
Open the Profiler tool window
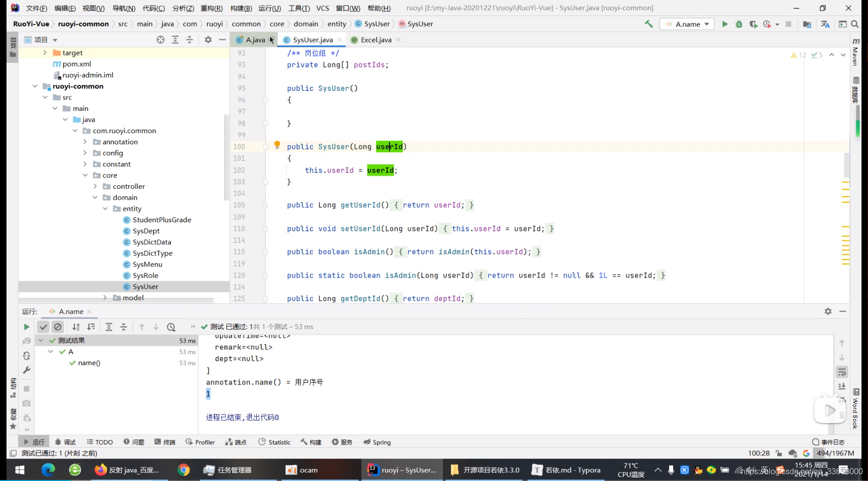[x=200, y=442]
